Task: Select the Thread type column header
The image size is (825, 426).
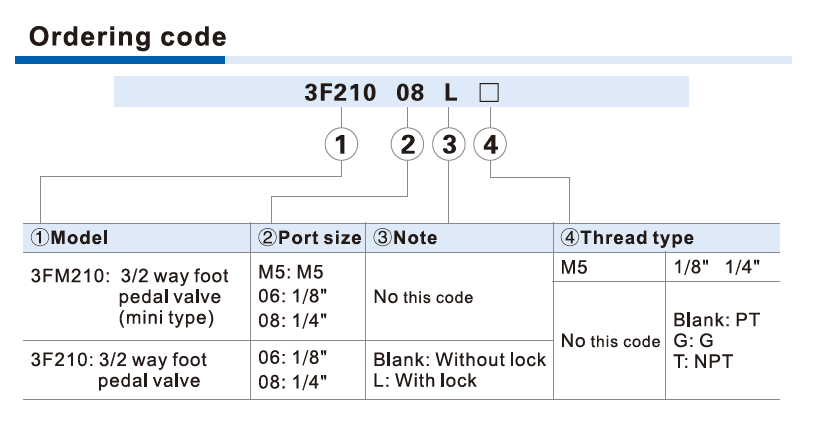Action: (627, 238)
